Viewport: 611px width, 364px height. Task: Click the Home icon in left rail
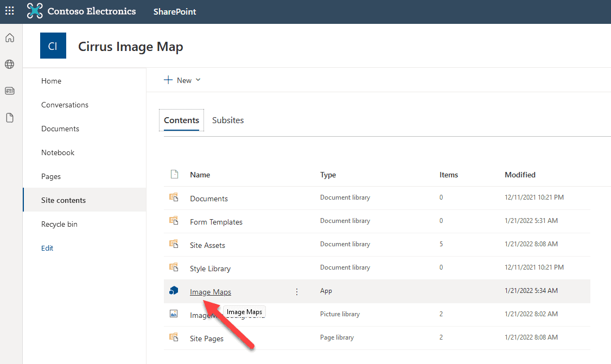pyautogui.click(x=9, y=37)
